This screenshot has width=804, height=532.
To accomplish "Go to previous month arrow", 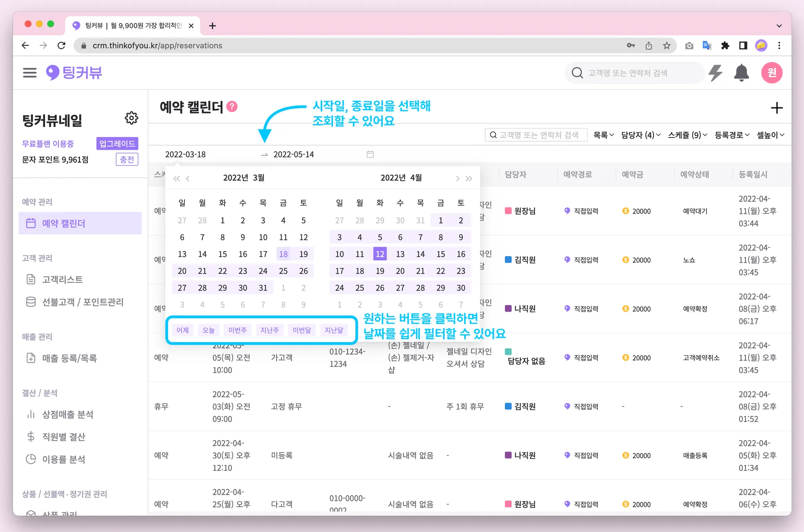I will pyautogui.click(x=188, y=179).
